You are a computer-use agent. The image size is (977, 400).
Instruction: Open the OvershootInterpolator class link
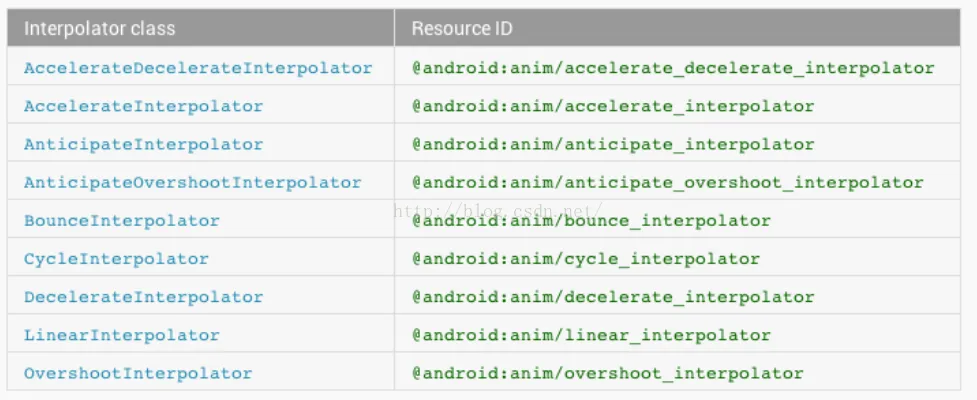click(138, 373)
